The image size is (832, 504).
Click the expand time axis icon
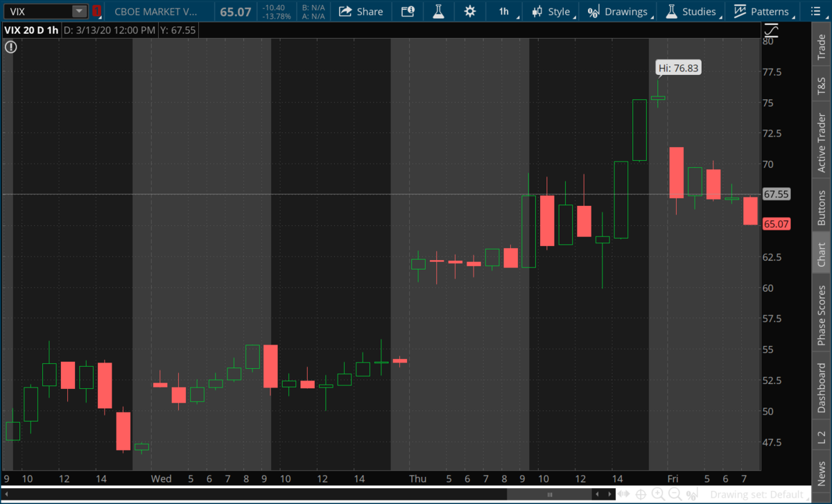click(623, 494)
